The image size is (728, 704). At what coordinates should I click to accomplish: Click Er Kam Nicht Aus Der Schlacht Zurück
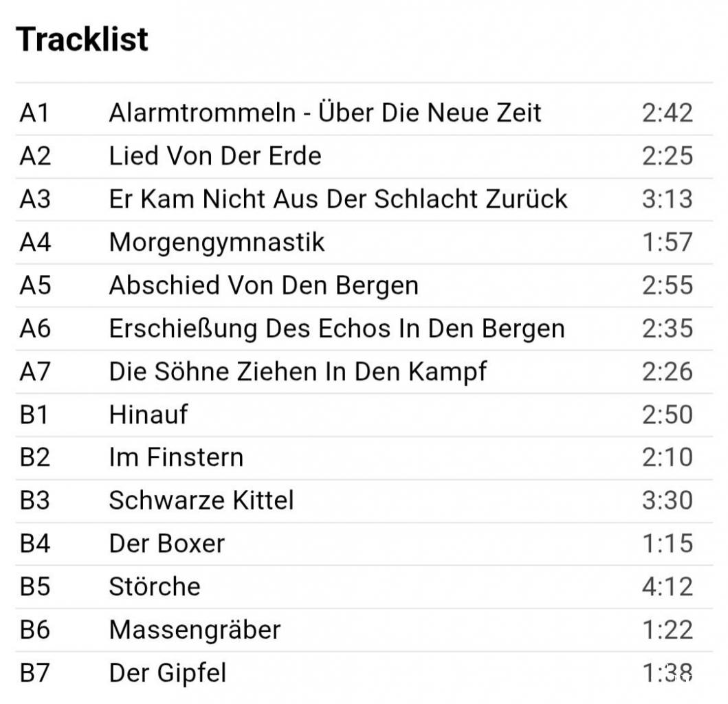pyautogui.click(x=338, y=199)
